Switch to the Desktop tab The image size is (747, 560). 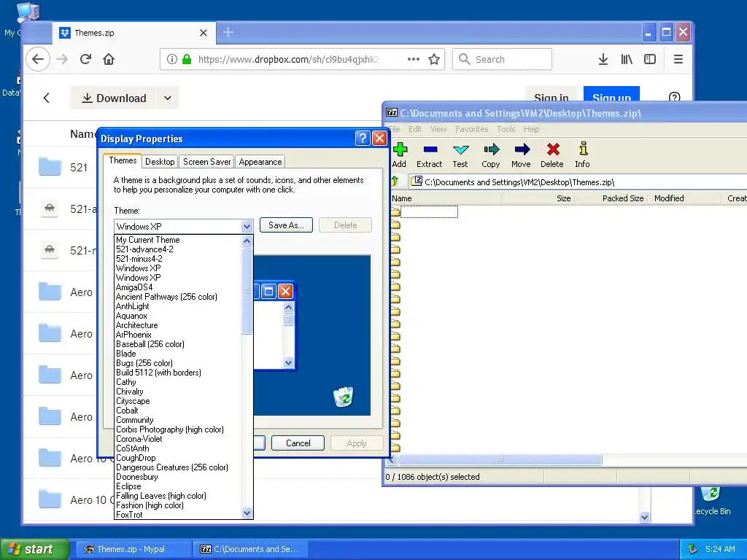click(x=160, y=161)
